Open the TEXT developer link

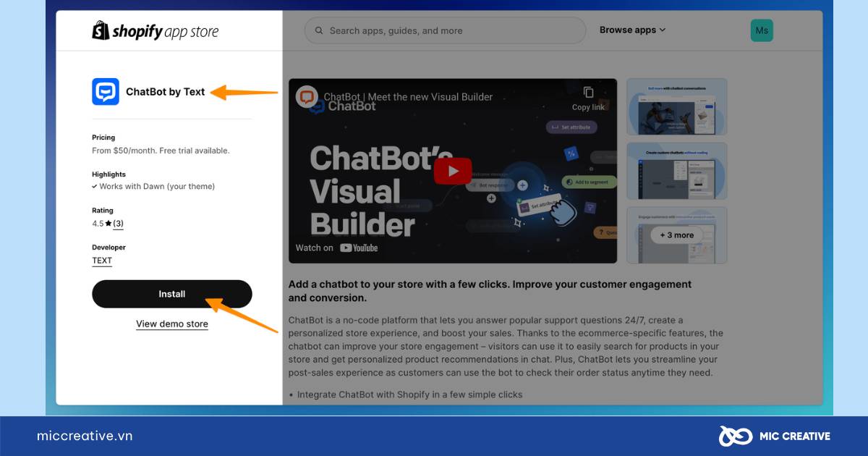click(x=102, y=261)
